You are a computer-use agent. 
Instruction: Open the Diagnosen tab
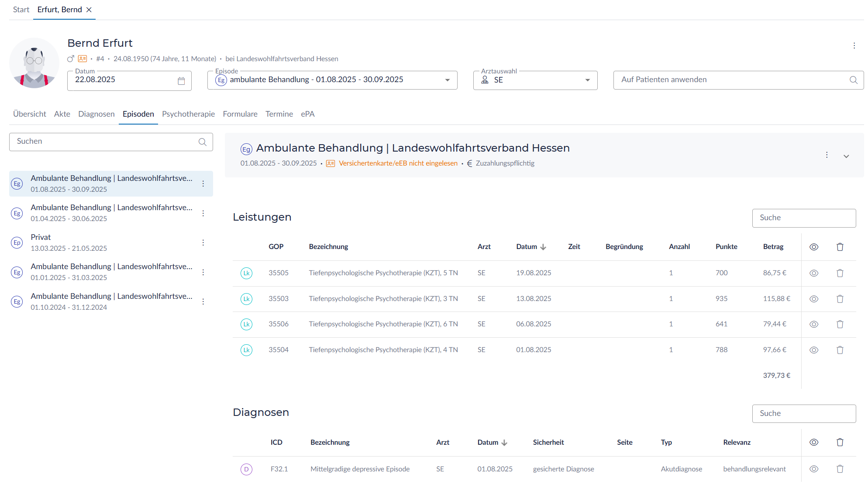(96, 114)
